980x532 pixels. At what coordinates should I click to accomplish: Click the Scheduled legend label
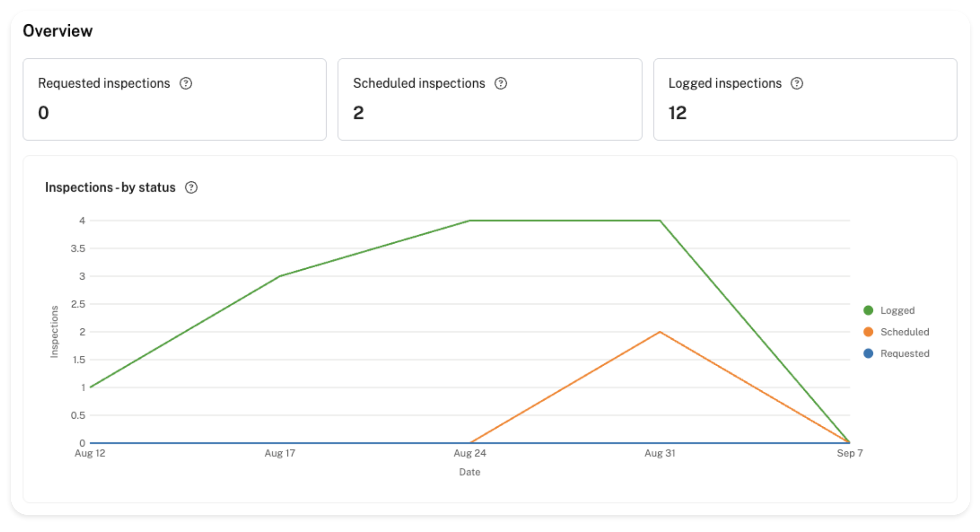904,332
